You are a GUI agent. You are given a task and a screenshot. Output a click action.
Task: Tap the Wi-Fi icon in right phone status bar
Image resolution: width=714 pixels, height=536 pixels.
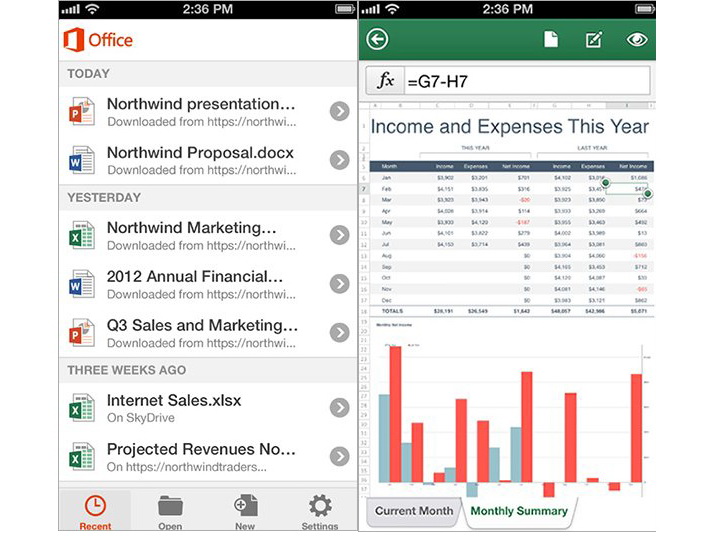[x=393, y=9]
